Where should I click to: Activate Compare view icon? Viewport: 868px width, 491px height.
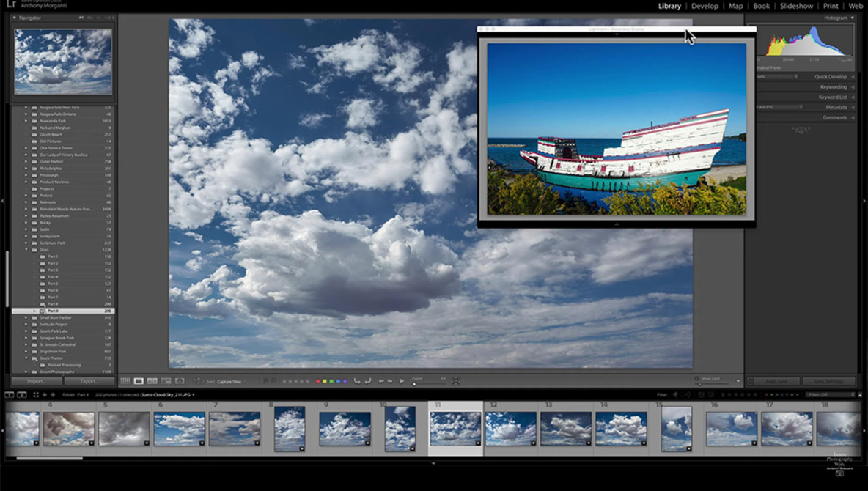(x=152, y=381)
